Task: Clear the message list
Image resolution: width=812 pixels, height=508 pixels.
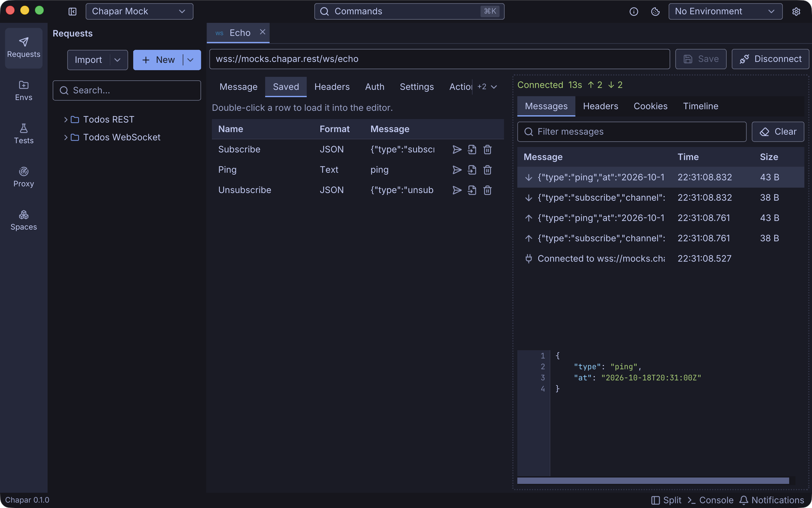Action: point(778,132)
